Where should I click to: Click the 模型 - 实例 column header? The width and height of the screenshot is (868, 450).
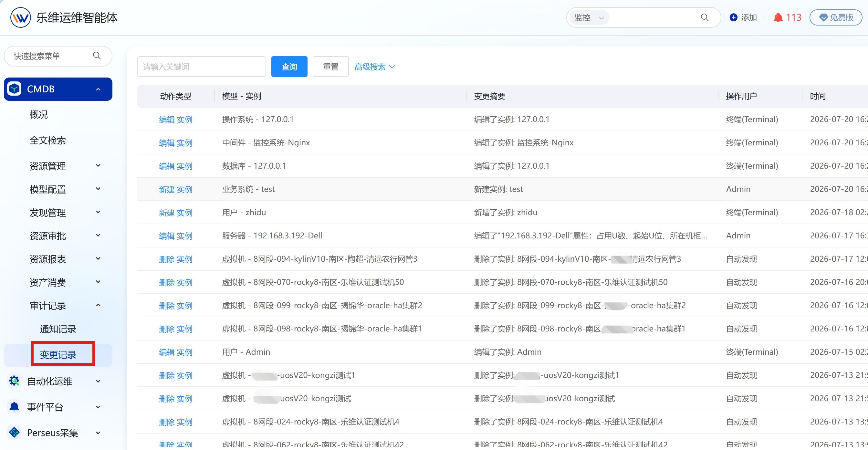(242, 96)
